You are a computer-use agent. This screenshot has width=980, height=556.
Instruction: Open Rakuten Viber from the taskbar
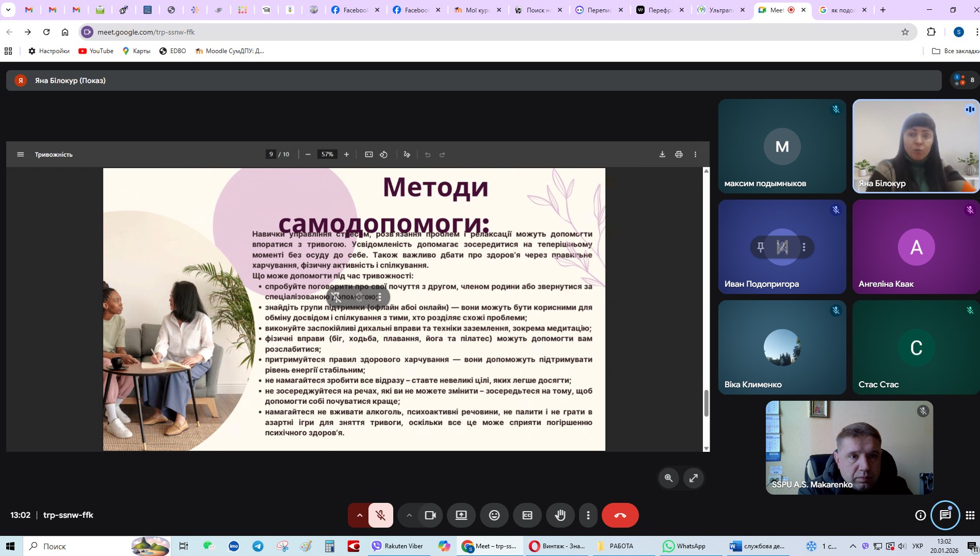coord(397,546)
